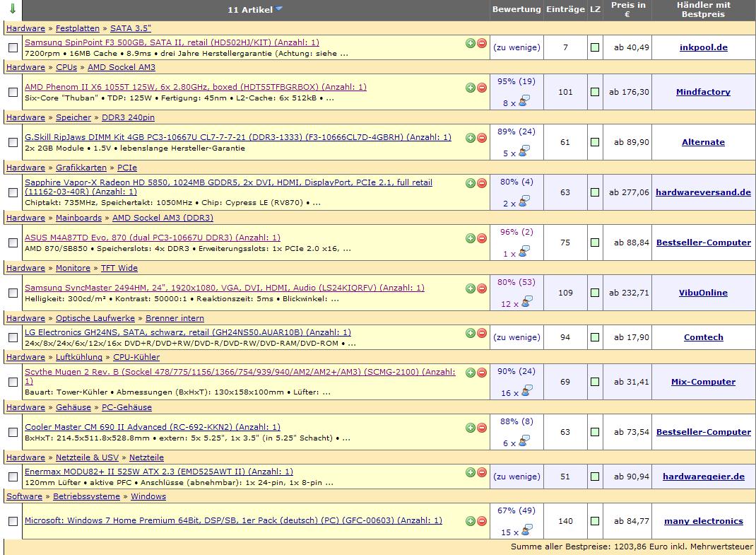Open AMD Sockel AM3 category link
The image size is (756, 555).
pyautogui.click(x=122, y=67)
